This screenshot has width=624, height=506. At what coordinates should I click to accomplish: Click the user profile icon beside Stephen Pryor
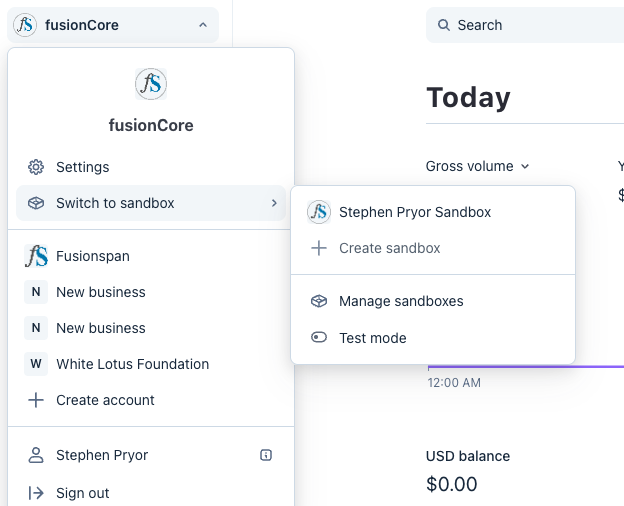36,455
